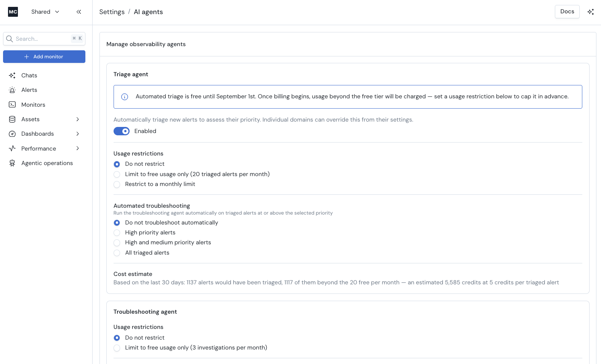Open the Shared workspace dropdown

45,12
